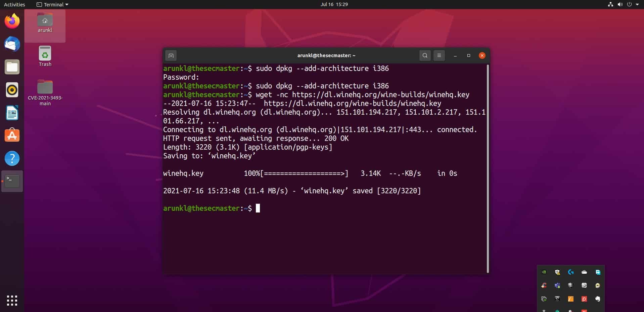Close the terminal window
Screen dimensions: 644x312
pyautogui.click(x=482, y=55)
